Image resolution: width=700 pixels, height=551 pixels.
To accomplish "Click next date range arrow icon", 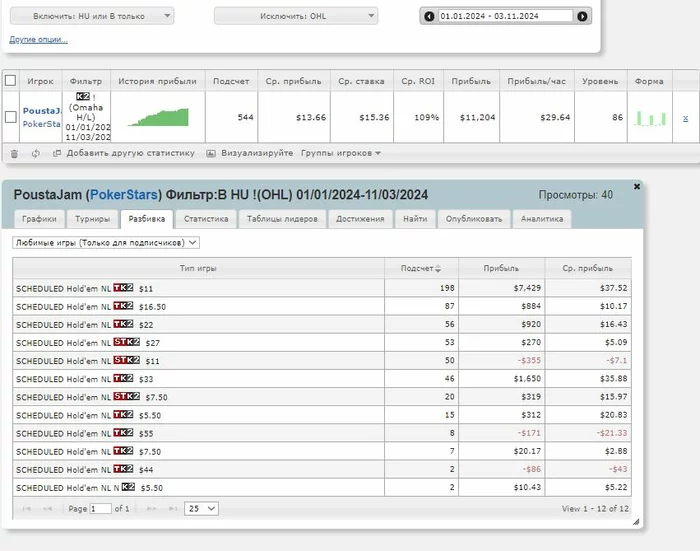I will pos(583,16).
